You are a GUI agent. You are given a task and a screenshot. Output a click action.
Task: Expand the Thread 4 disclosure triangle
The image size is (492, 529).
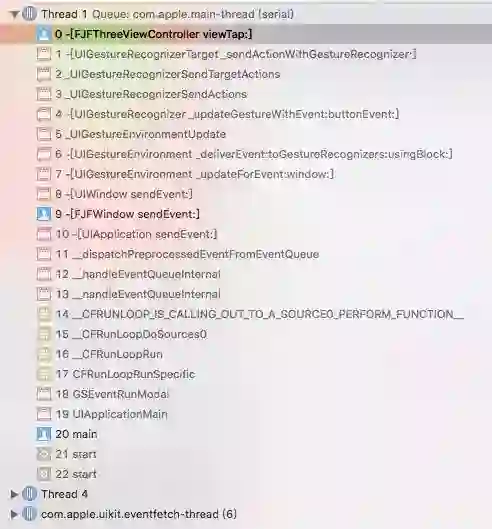[14, 494]
